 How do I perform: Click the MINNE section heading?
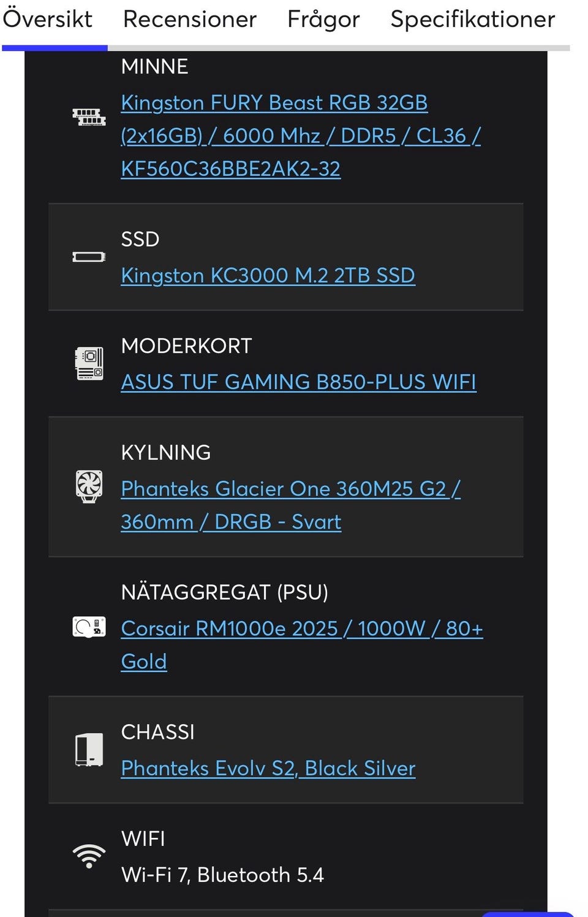tap(154, 66)
